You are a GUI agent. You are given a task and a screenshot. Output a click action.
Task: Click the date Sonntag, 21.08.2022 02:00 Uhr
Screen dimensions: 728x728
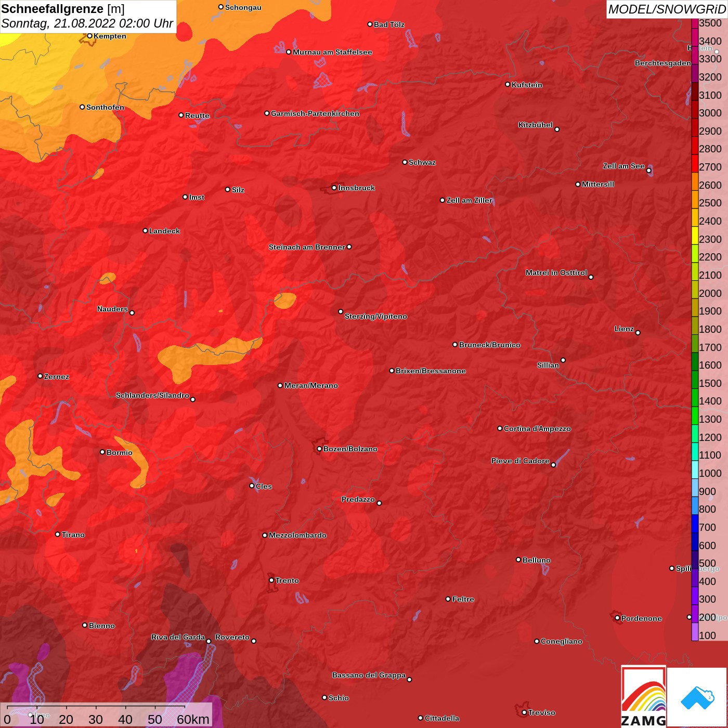(x=87, y=23)
